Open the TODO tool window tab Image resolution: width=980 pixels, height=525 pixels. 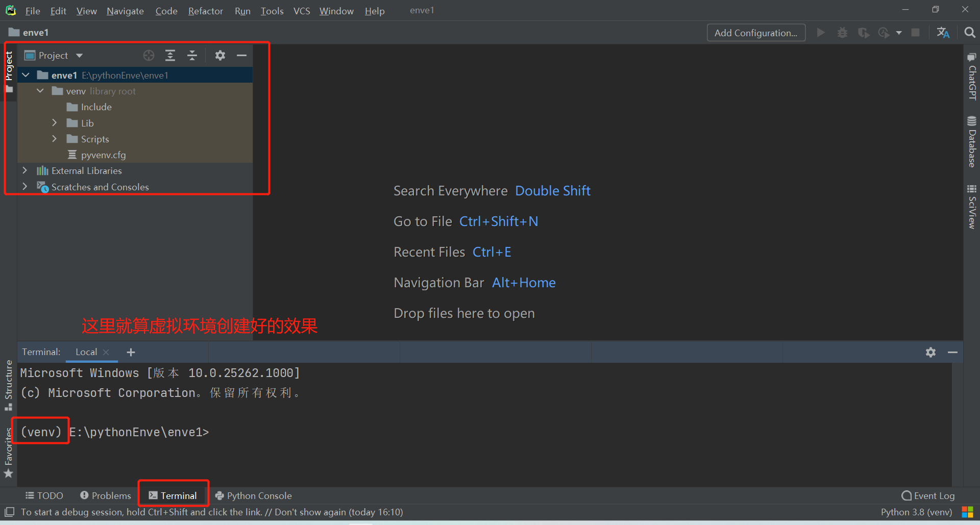point(44,495)
